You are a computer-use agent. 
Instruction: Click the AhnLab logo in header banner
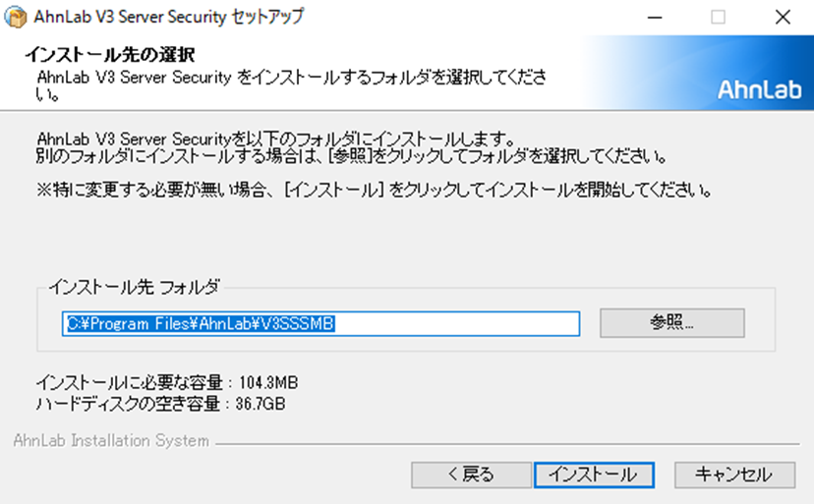[760, 89]
